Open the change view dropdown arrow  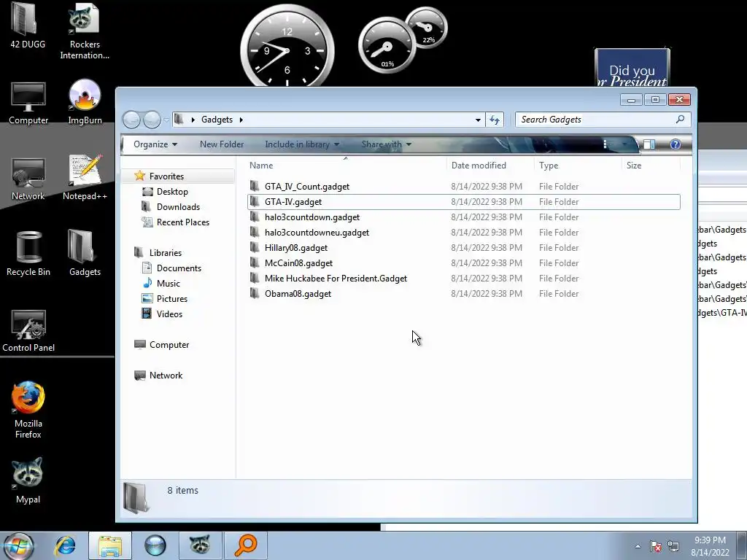(x=624, y=144)
